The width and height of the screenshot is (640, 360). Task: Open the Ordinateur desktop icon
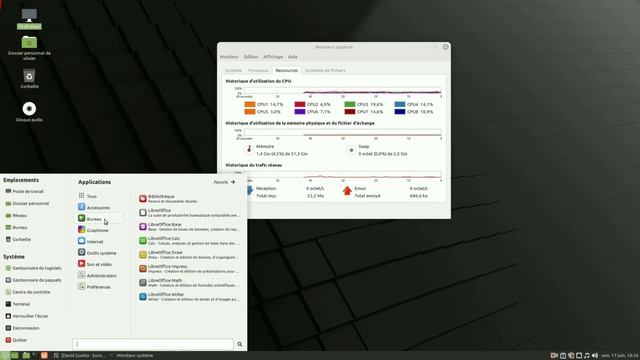coord(29,19)
